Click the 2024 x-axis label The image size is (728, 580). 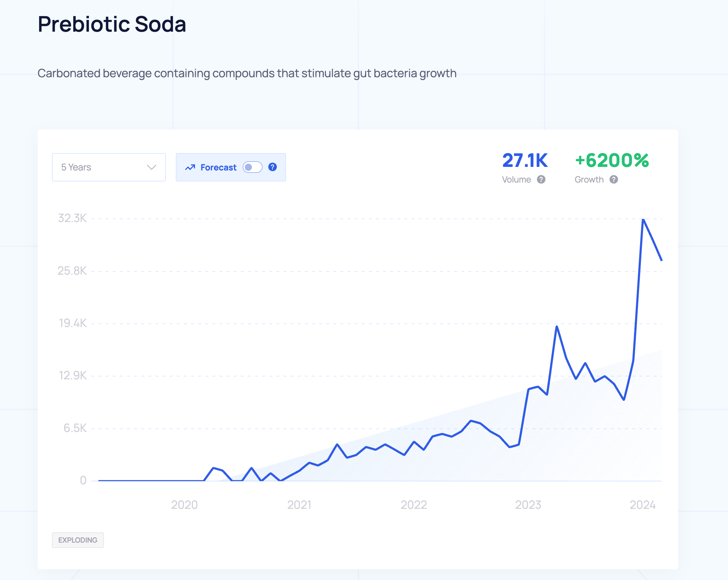642,505
